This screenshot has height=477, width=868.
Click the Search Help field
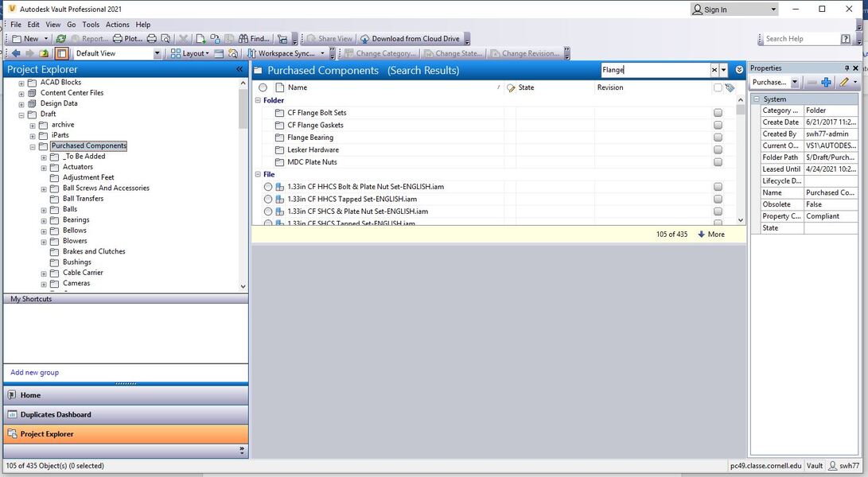click(801, 39)
